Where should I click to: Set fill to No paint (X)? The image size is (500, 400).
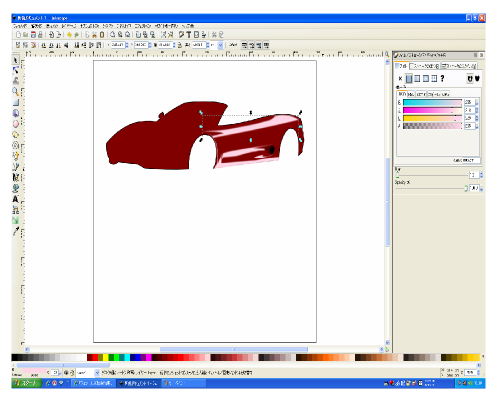pos(400,79)
